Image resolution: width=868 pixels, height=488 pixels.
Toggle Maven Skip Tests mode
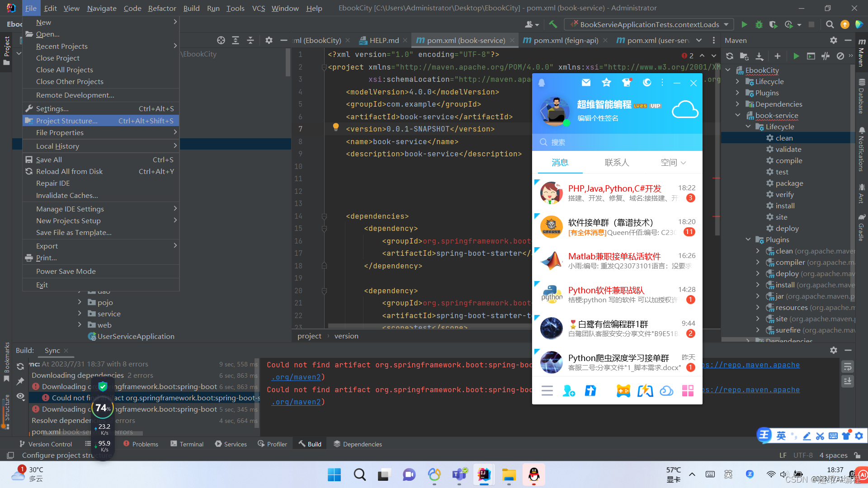coord(840,56)
